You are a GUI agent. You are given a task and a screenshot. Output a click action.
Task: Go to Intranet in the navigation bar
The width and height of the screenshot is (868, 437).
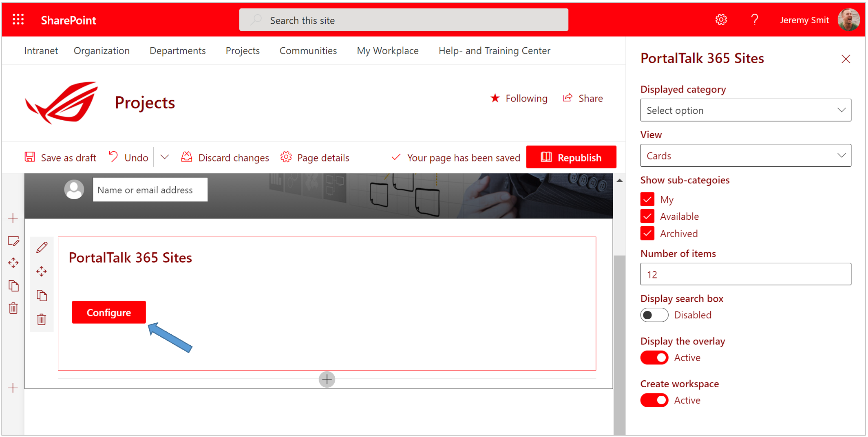click(x=41, y=51)
